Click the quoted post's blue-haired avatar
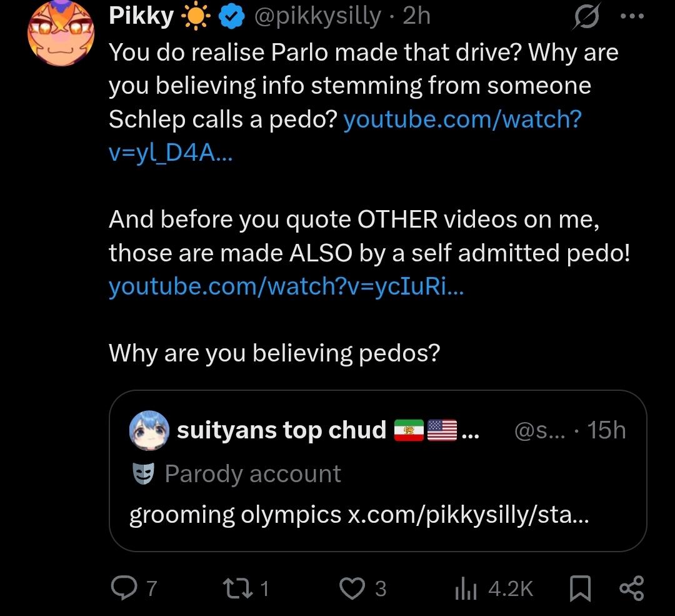 (149, 430)
